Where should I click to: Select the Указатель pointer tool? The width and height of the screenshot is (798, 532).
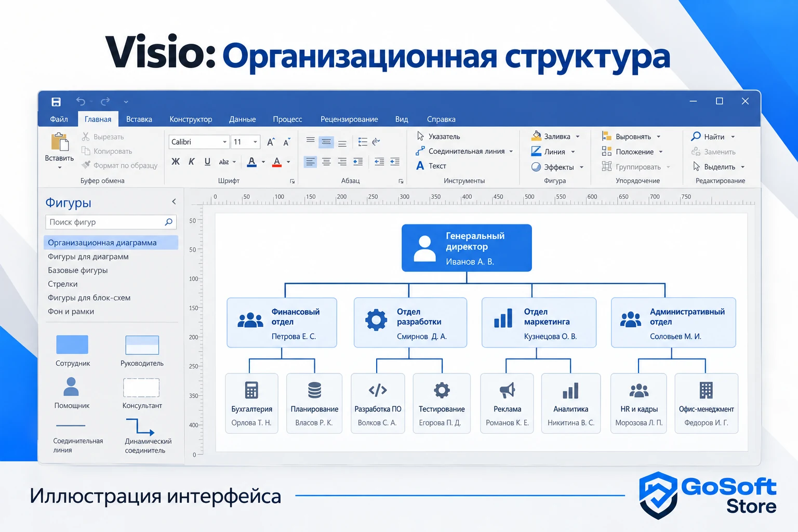(438, 136)
